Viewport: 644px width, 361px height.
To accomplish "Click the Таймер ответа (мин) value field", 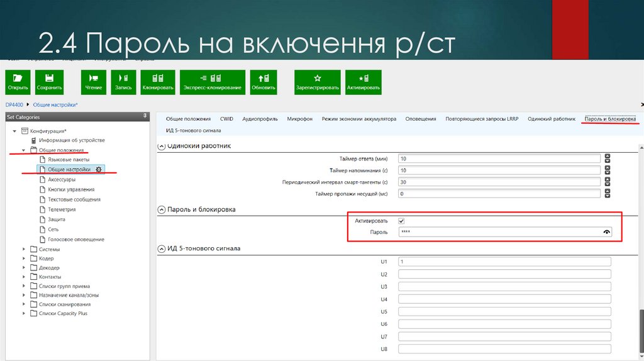I will tap(499, 158).
